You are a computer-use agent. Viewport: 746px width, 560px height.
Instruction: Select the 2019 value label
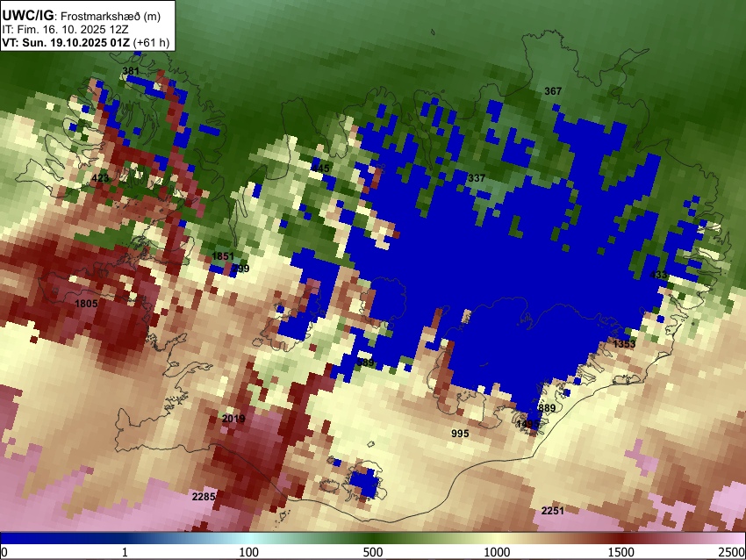[233, 419]
